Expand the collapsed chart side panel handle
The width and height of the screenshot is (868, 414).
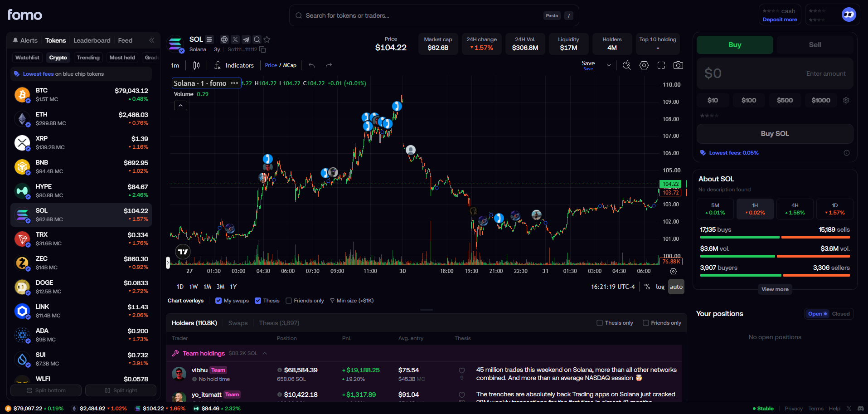(168, 263)
